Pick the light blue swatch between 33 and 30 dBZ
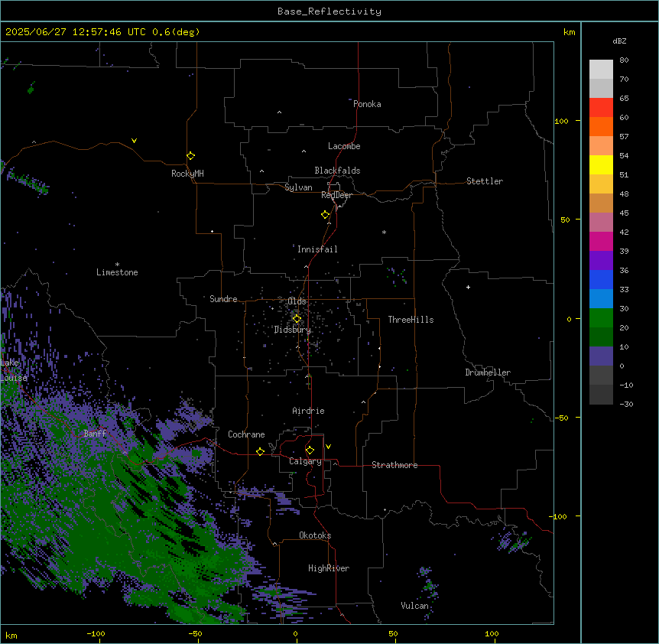 (601, 298)
